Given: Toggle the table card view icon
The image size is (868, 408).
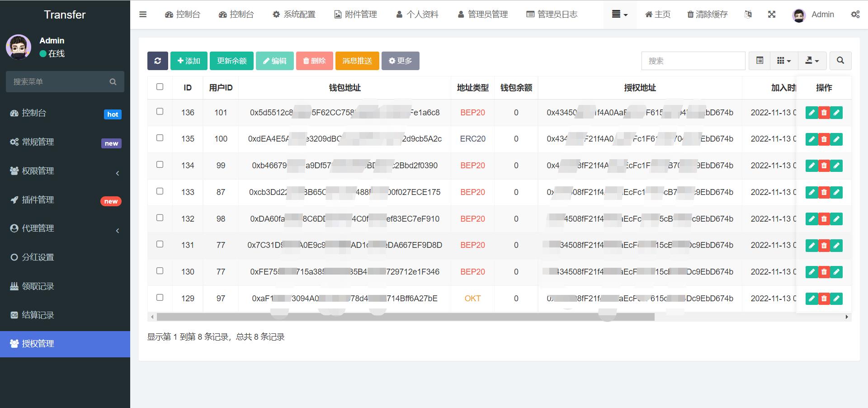Looking at the screenshot, I should (760, 61).
